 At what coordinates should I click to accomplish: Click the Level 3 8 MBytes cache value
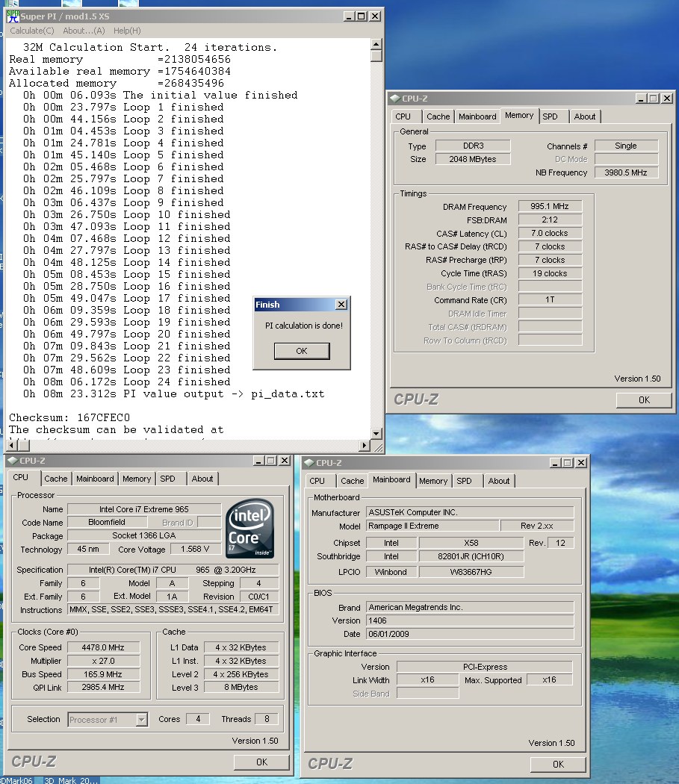(241, 687)
